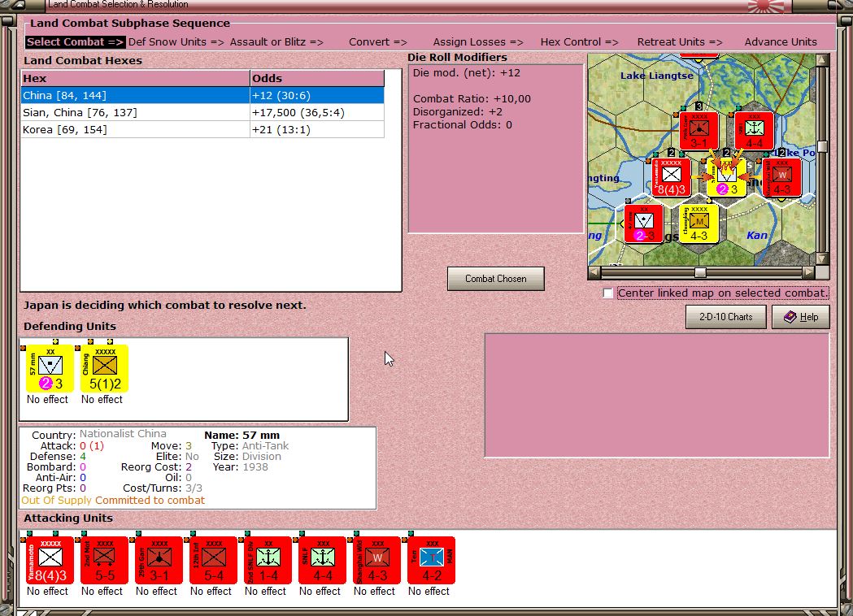Click the Convert subphase step

point(377,42)
